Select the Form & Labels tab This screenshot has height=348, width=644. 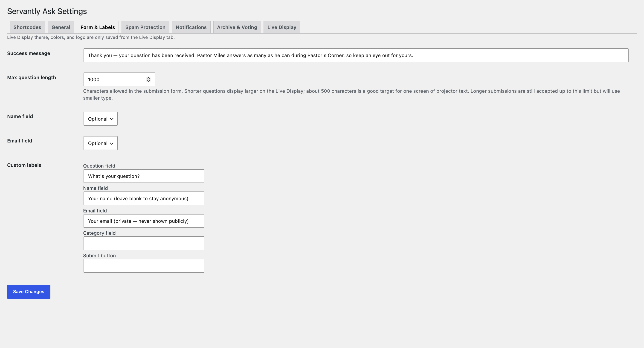tap(98, 27)
